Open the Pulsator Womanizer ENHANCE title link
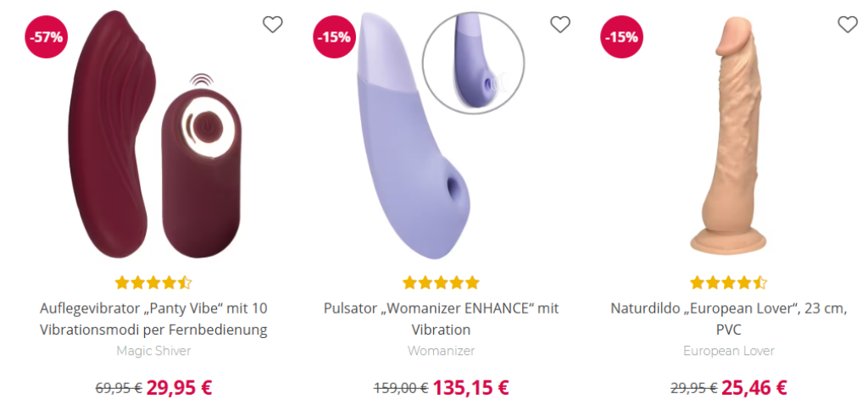This screenshot has width=868, height=405. 441,319
